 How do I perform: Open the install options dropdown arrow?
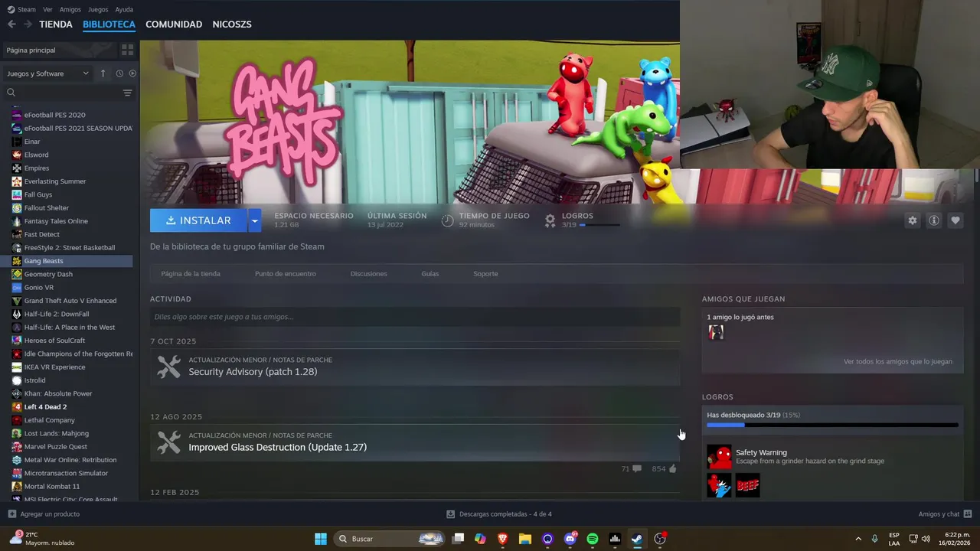[x=254, y=220]
